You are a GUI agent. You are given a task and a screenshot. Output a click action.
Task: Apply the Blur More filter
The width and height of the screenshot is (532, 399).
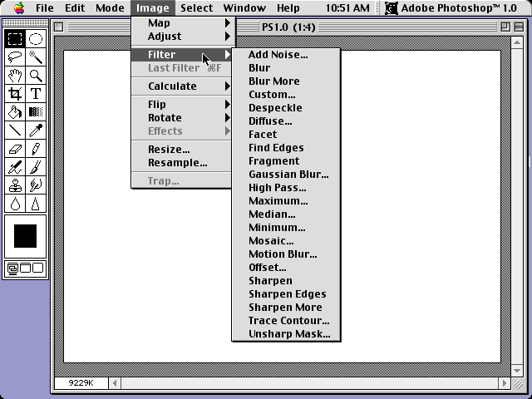pyautogui.click(x=286, y=81)
